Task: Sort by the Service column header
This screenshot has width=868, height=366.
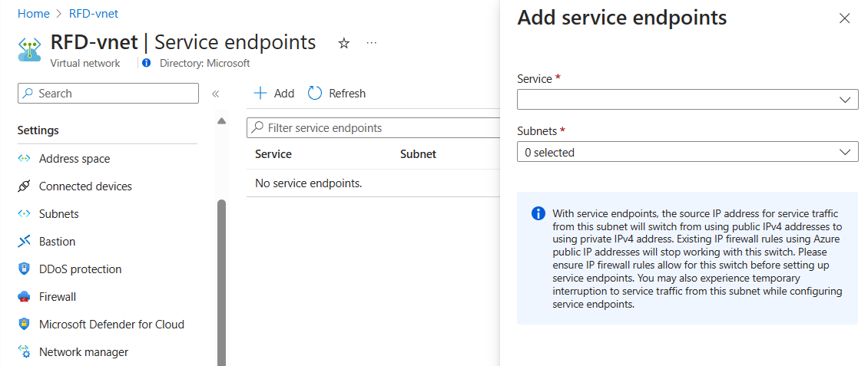Action: pos(273,154)
